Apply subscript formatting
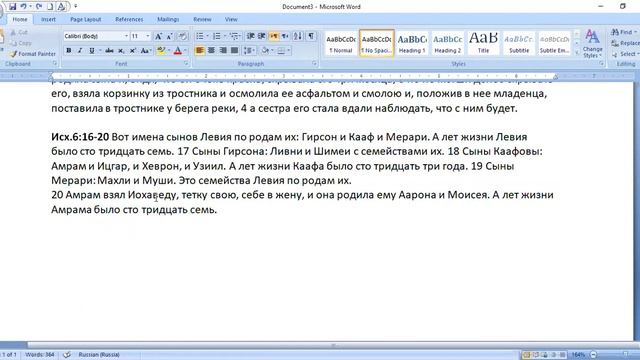This screenshot has width=640, height=360. pyautogui.click(x=121, y=51)
